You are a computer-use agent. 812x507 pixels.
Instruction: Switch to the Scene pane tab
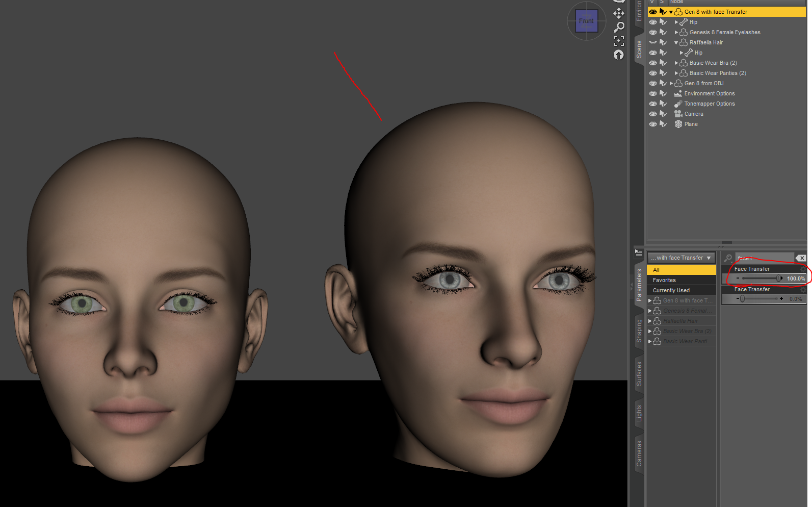tap(639, 49)
